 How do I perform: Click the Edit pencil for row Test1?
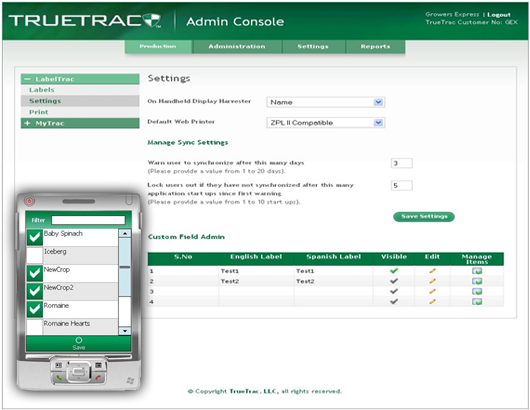432,271
